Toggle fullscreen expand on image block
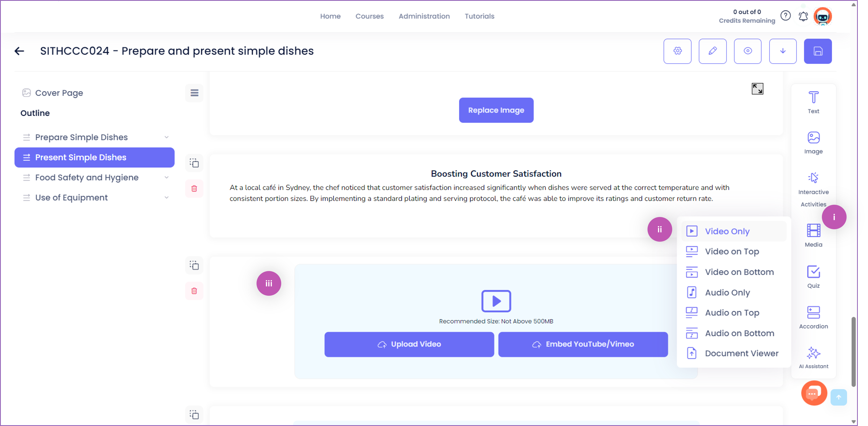This screenshot has width=868, height=426. 757,89
